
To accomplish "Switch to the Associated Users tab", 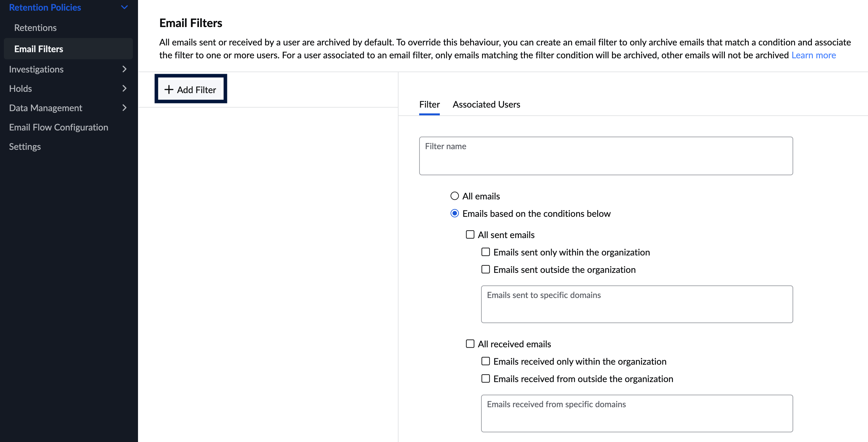I will click(486, 105).
